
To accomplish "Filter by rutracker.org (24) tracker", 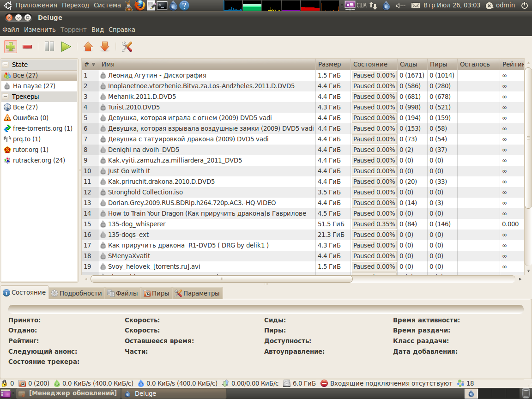I will (39, 160).
